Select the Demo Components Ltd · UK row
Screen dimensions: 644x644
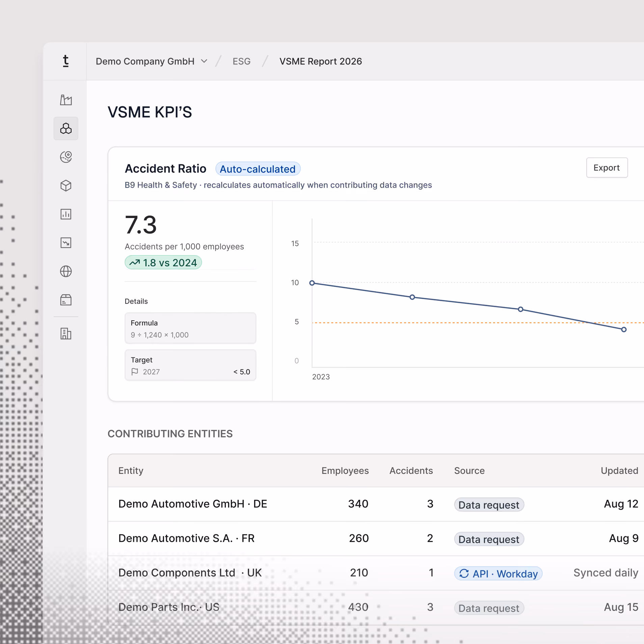[x=376, y=573]
